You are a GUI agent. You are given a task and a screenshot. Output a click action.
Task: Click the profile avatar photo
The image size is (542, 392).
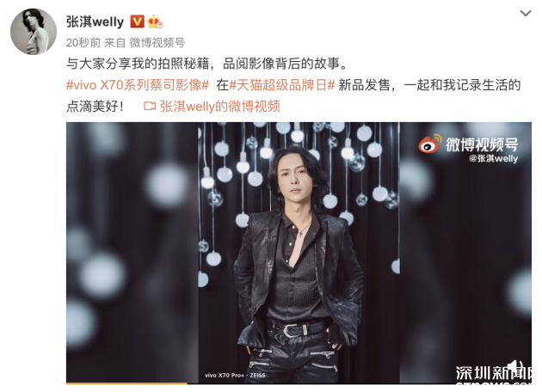(34, 32)
